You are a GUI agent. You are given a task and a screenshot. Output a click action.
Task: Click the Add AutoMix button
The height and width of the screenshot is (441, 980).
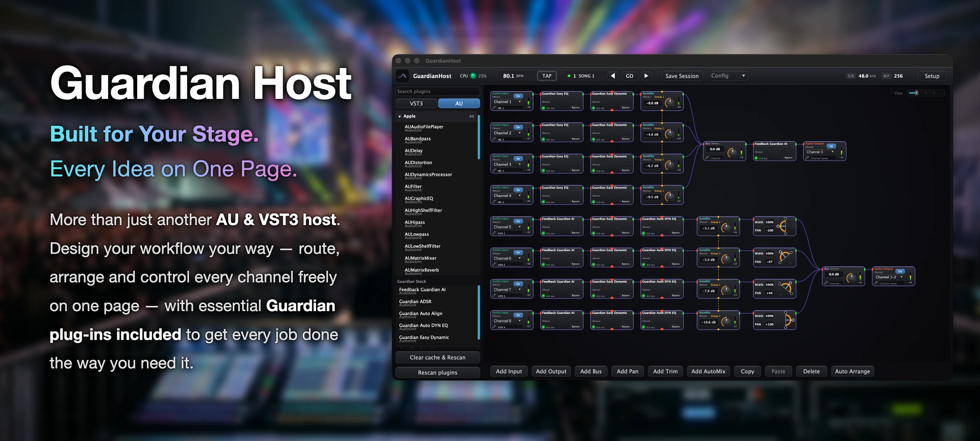tap(708, 371)
